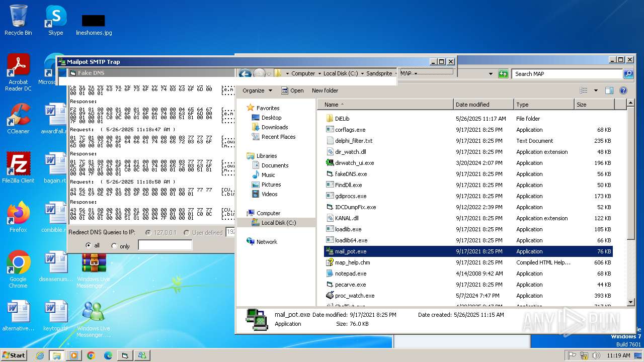This screenshot has height=362, width=644.
Task: Click Open in Explorer toolbar
Action: 292,90
